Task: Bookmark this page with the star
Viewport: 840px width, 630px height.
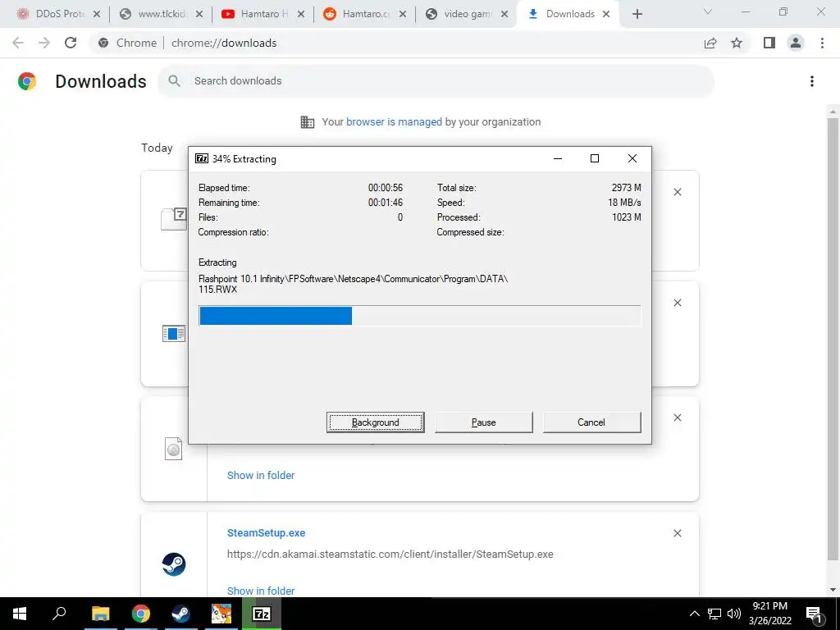Action: point(737,43)
